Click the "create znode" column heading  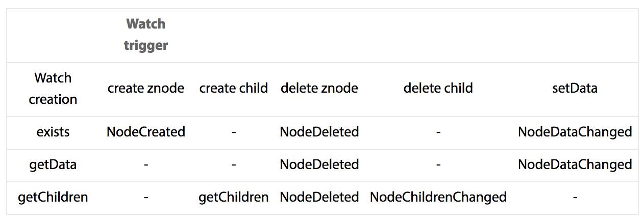145,88
